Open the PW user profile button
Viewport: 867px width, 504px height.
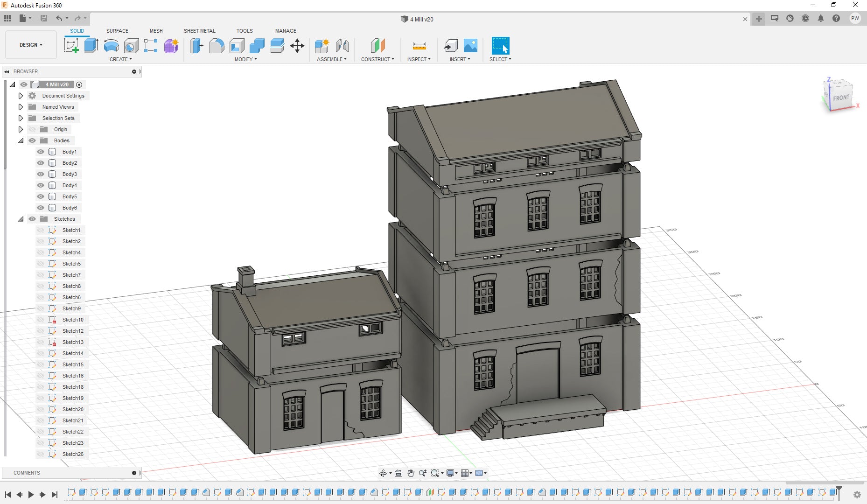pos(855,19)
